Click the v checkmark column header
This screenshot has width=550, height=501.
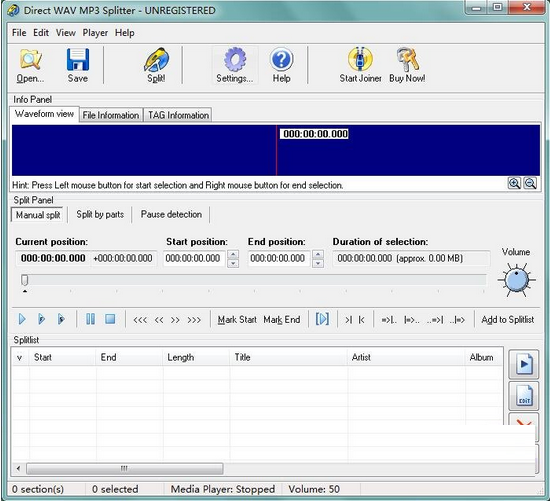click(x=20, y=358)
